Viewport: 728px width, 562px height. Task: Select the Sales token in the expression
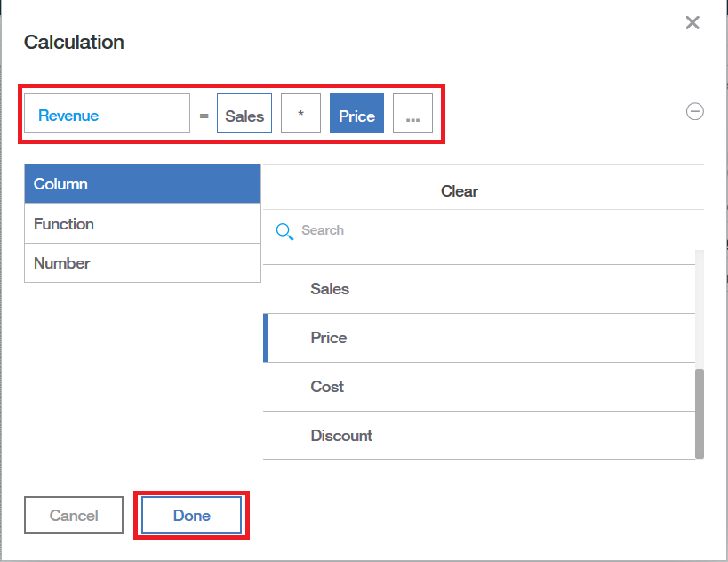(x=244, y=114)
